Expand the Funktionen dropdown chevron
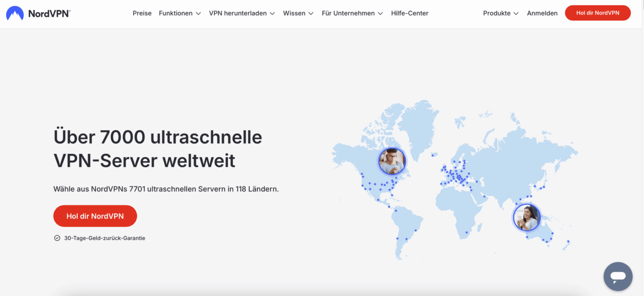This screenshot has width=644, height=296. [198, 13]
